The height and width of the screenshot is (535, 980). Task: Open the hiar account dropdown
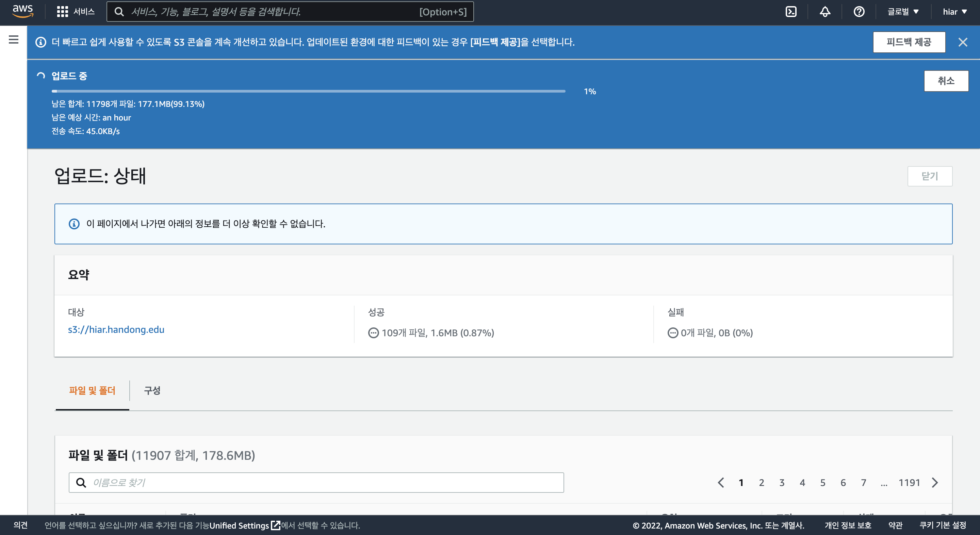coord(954,12)
